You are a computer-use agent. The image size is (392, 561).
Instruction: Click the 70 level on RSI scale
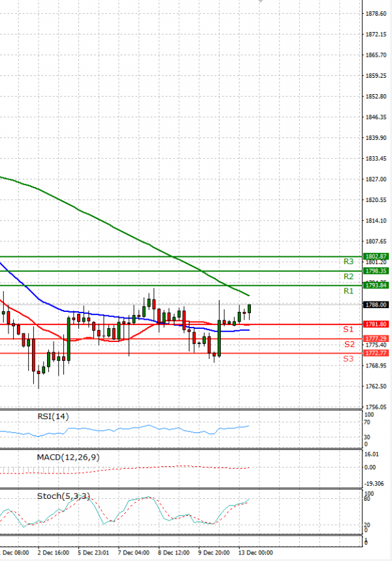tap(367, 422)
